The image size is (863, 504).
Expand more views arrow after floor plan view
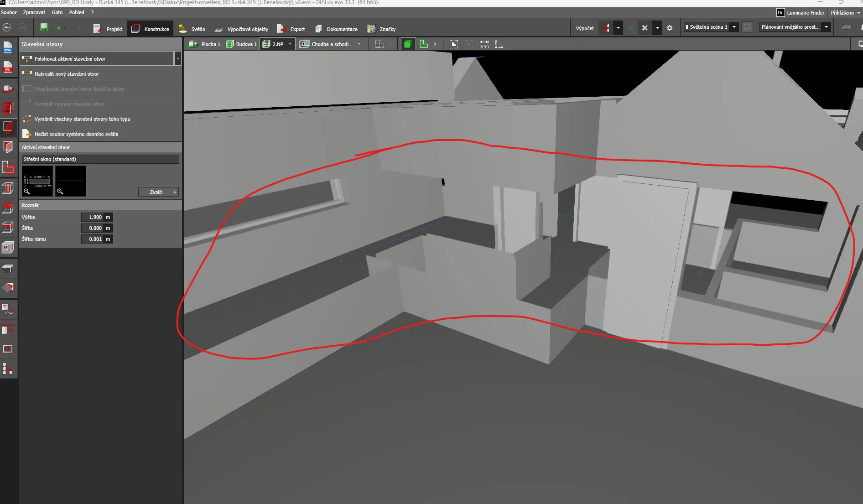(x=435, y=44)
